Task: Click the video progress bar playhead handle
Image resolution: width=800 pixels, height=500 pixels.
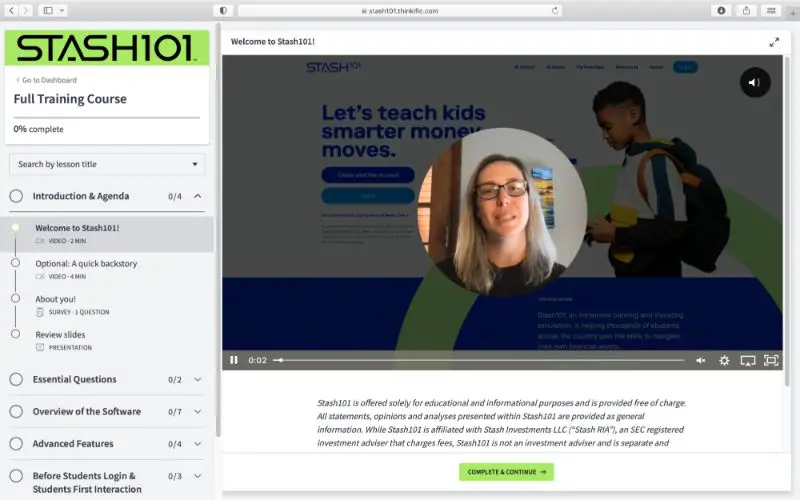Action: pyautogui.click(x=280, y=360)
